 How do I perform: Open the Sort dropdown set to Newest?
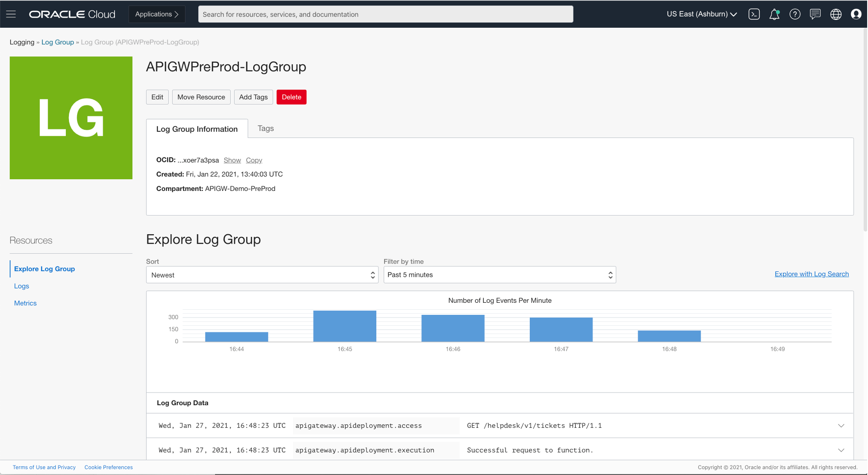tap(262, 275)
